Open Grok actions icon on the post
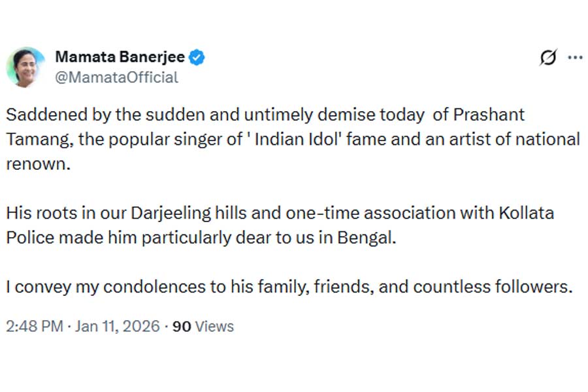Image resolution: width=588 pixels, height=392 pixels. point(548,58)
